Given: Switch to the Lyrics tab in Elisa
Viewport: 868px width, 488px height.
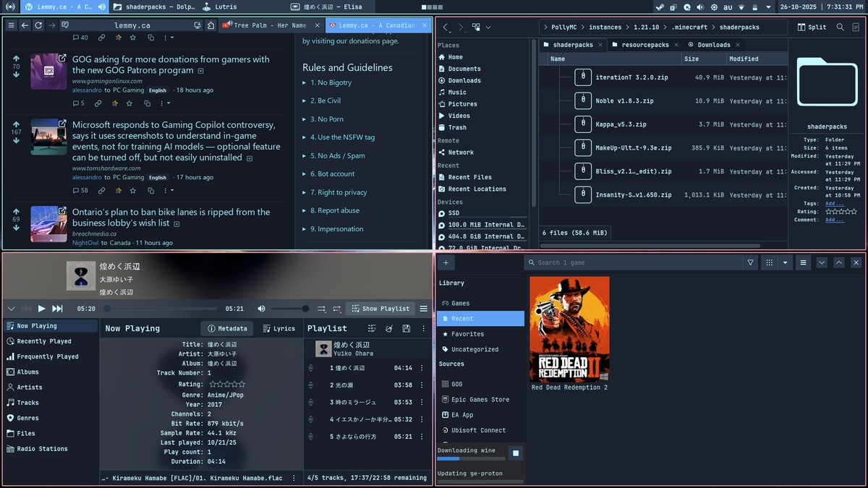Looking at the screenshot, I should click(x=278, y=328).
